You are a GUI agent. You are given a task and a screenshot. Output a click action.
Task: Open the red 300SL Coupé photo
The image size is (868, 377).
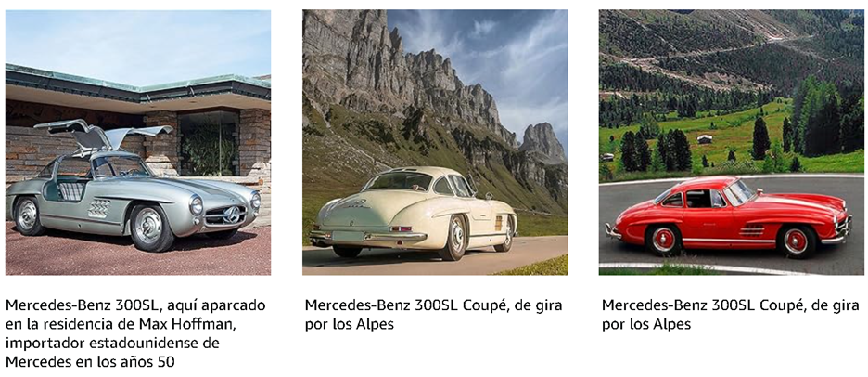click(732, 142)
